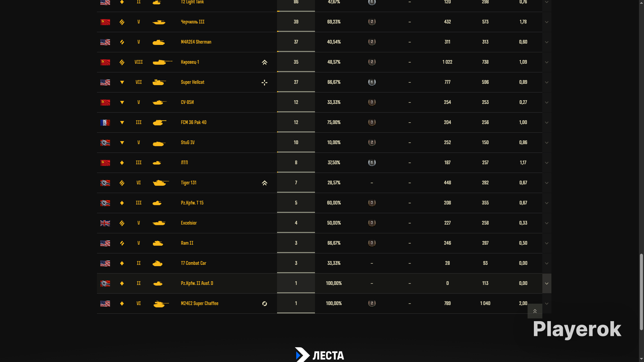Click the crosshair icon on Super Hellcat row

click(264, 83)
